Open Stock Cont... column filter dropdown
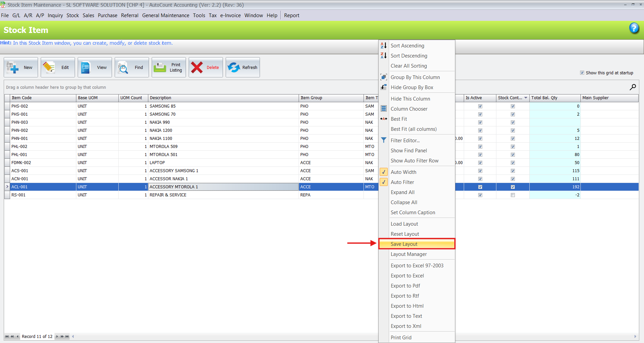Viewport: 644px width, 343px height. pyautogui.click(x=526, y=98)
